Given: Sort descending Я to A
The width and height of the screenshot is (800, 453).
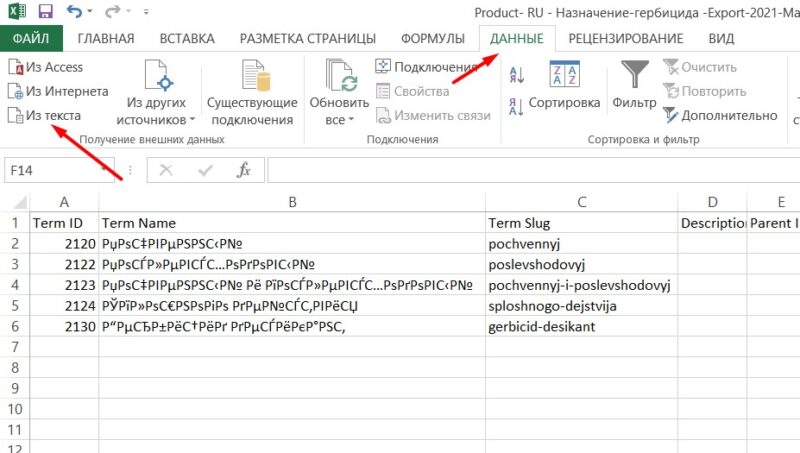Looking at the screenshot, I should [516, 107].
